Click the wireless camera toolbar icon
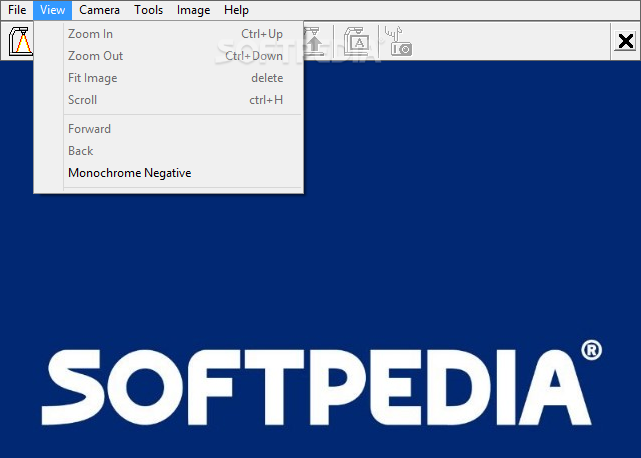Image resolution: width=641 pixels, height=458 pixels. click(x=399, y=41)
